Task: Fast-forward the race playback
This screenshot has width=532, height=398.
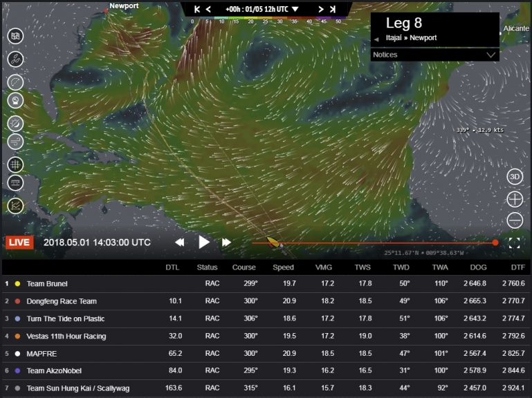Action: tap(226, 243)
